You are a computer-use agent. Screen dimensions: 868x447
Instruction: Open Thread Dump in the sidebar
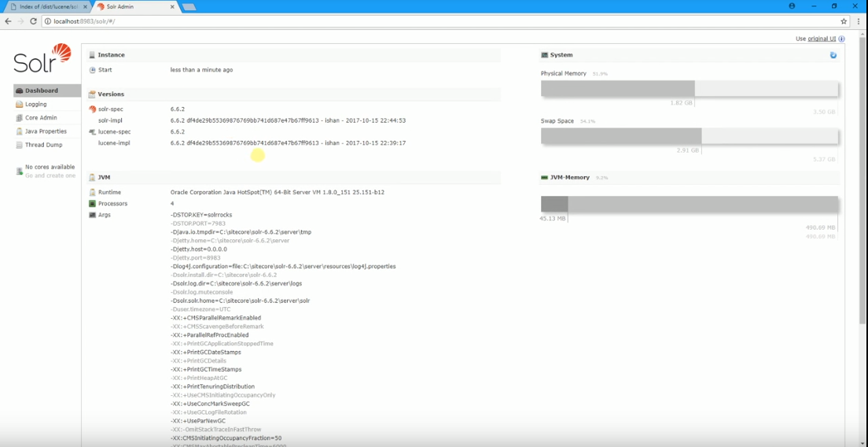point(43,145)
